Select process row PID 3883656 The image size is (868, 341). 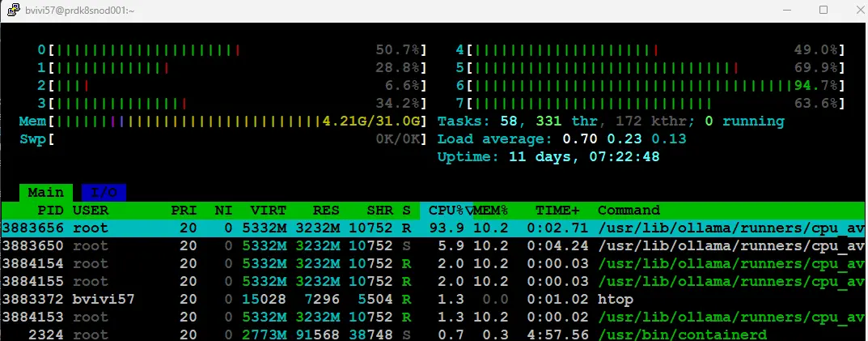tap(434, 228)
